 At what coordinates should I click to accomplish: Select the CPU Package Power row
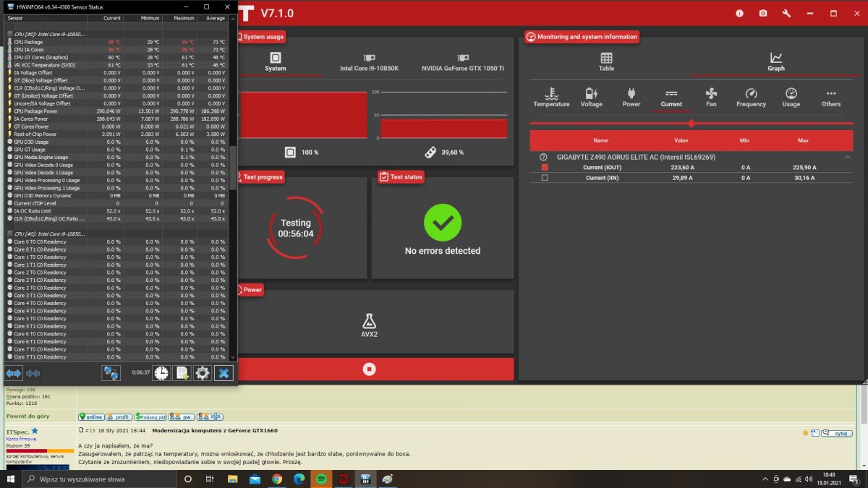pos(118,111)
